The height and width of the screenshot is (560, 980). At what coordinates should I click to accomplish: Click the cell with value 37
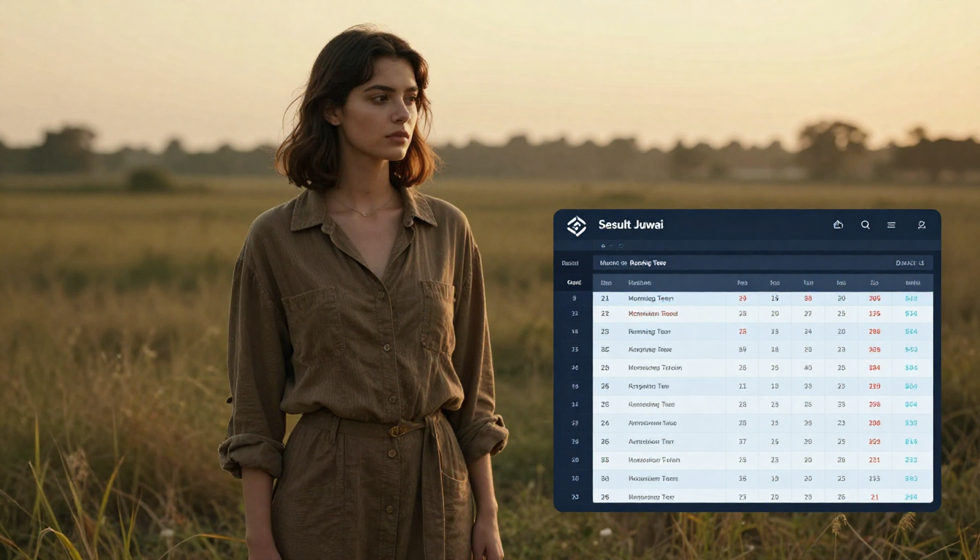(x=742, y=441)
